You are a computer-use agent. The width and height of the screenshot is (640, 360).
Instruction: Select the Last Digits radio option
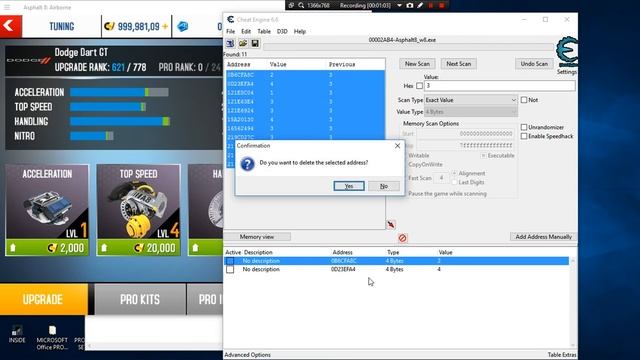(454, 182)
